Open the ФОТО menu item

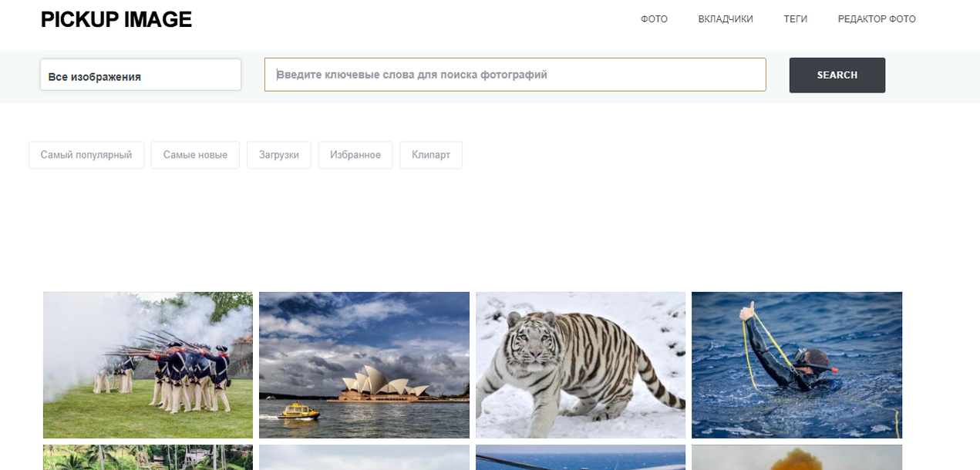click(654, 19)
